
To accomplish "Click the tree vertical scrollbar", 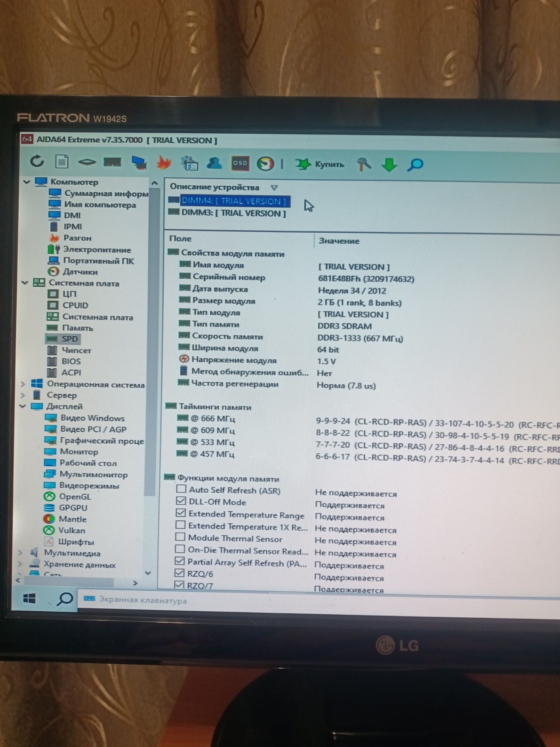I will pos(152,342).
